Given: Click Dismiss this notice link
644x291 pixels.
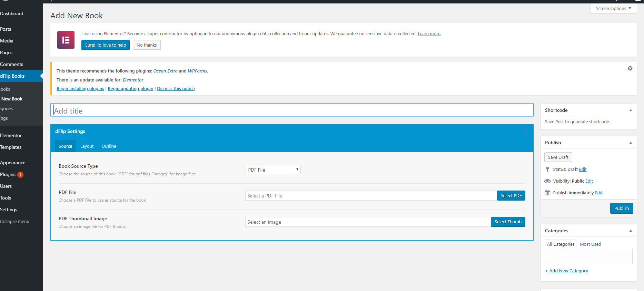Looking at the screenshot, I should pos(176,88).
